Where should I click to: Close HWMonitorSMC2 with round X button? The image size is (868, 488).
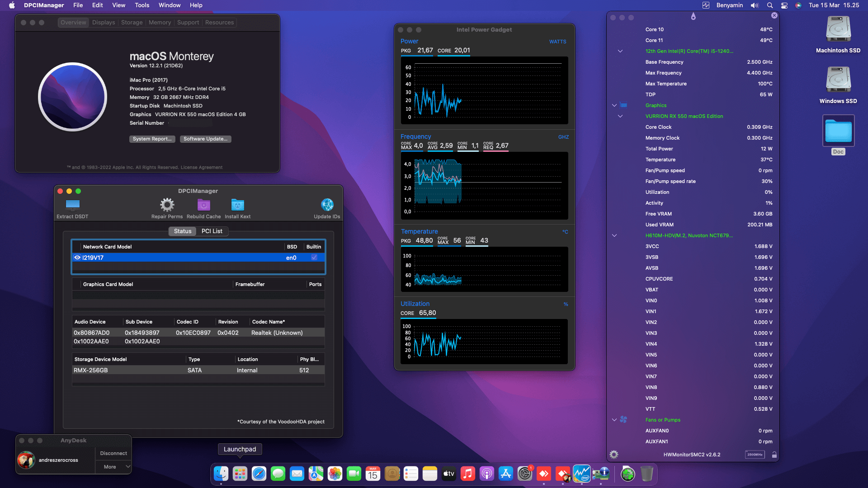pos(774,15)
